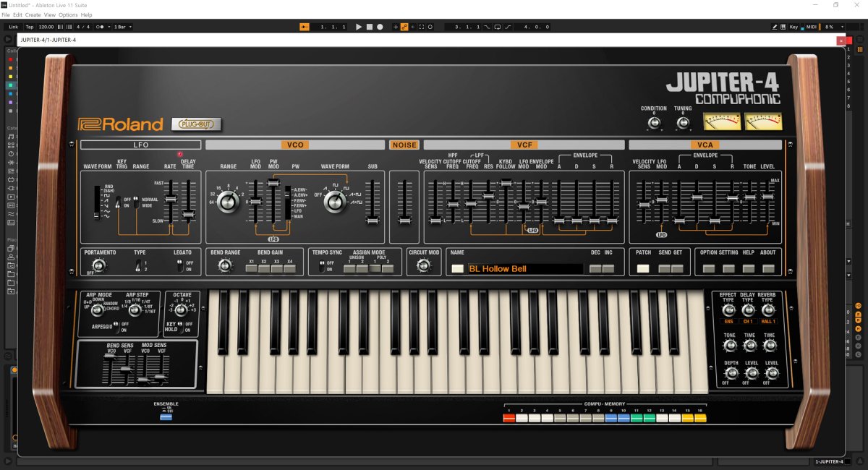Click the PATCH button
Image resolution: width=868 pixels, height=470 pixels.
pyautogui.click(x=643, y=268)
